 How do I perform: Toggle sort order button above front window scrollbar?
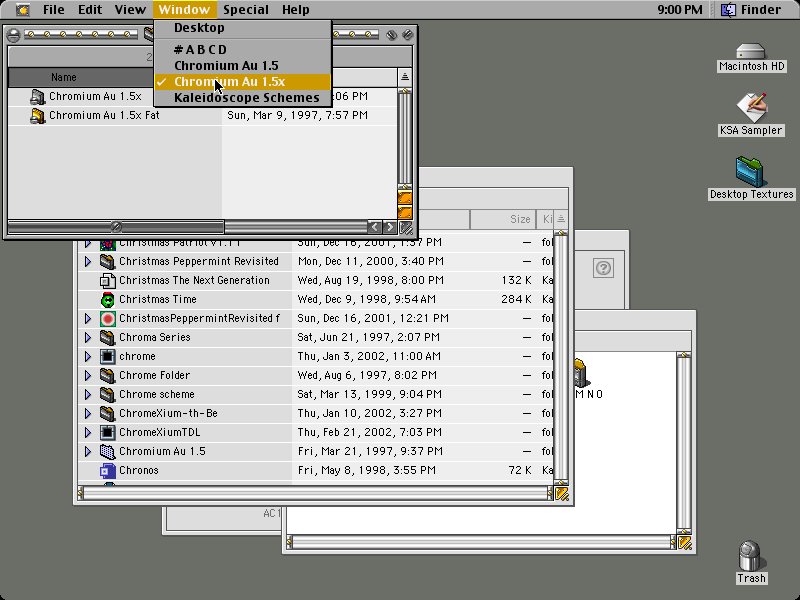[405, 77]
